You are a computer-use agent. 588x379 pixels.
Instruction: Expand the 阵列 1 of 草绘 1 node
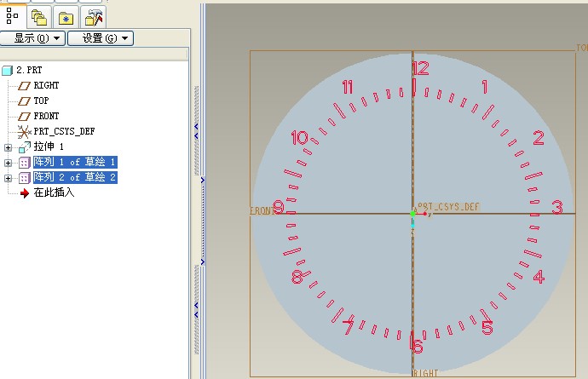pos(8,163)
